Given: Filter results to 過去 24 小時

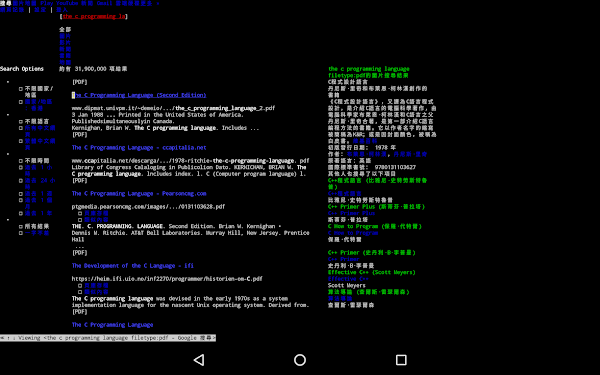Looking at the screenshot, I should tap(40, 183).
